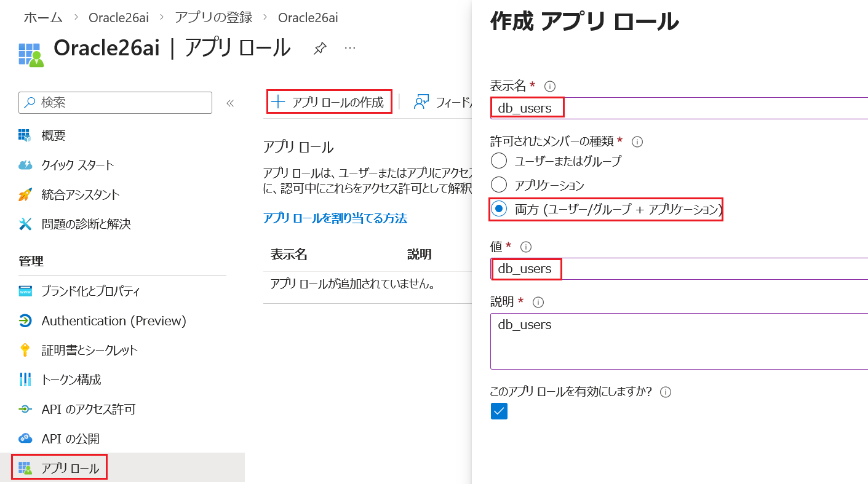Click the Oracle26ai app roles title icon
Image resolution: width=868 pixels, height=484 pixels.
[x=31, y=54]
